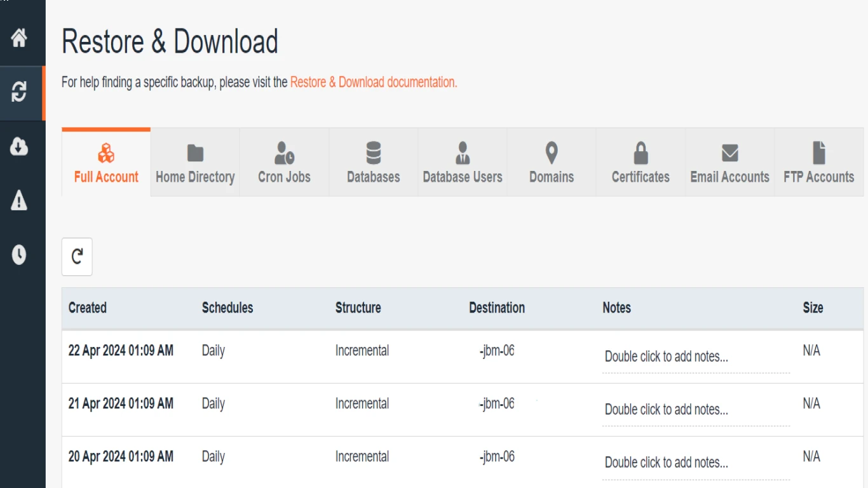868x488 pixels.
Task: Sort backups by the Created column header
Action: (88, 308)
